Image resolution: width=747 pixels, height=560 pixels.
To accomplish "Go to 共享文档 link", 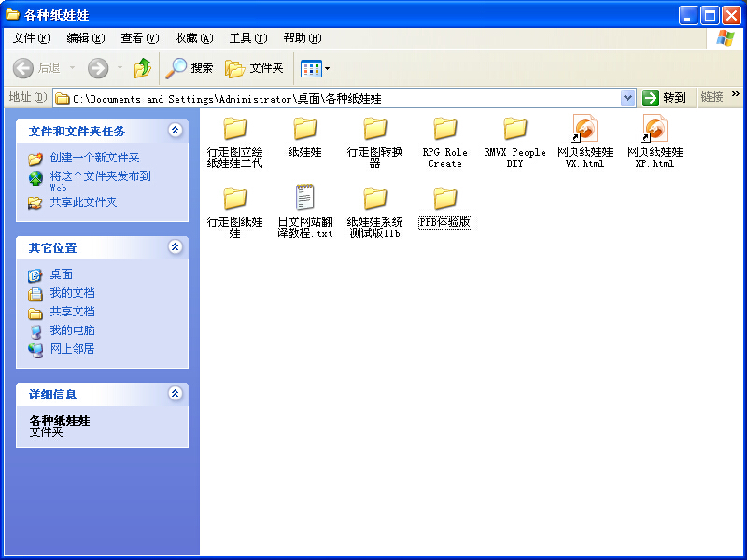I will coord(73,312).
